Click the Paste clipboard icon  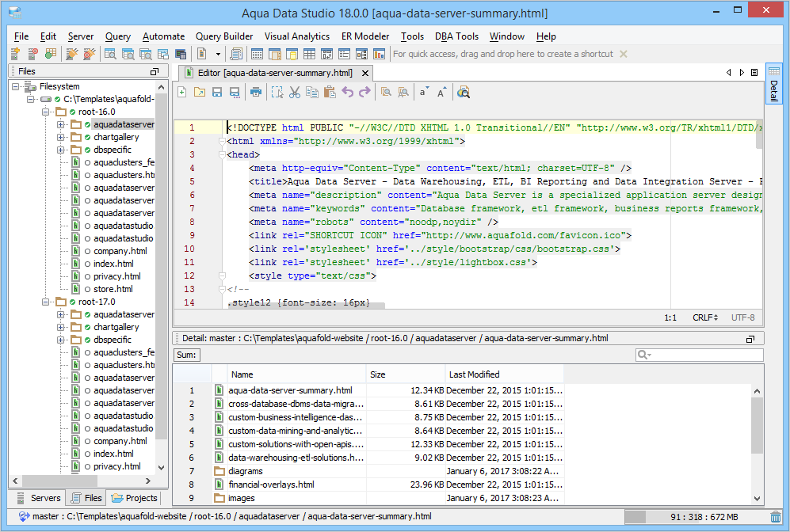point(329,93)
